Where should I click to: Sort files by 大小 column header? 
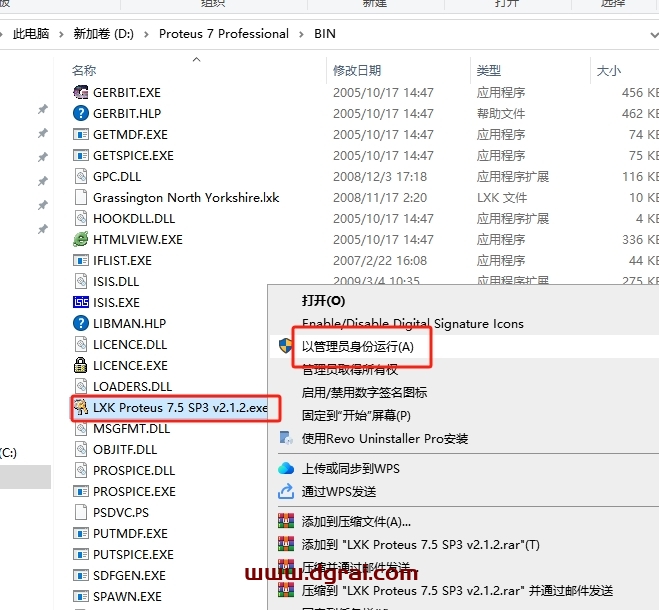(609, 70)
